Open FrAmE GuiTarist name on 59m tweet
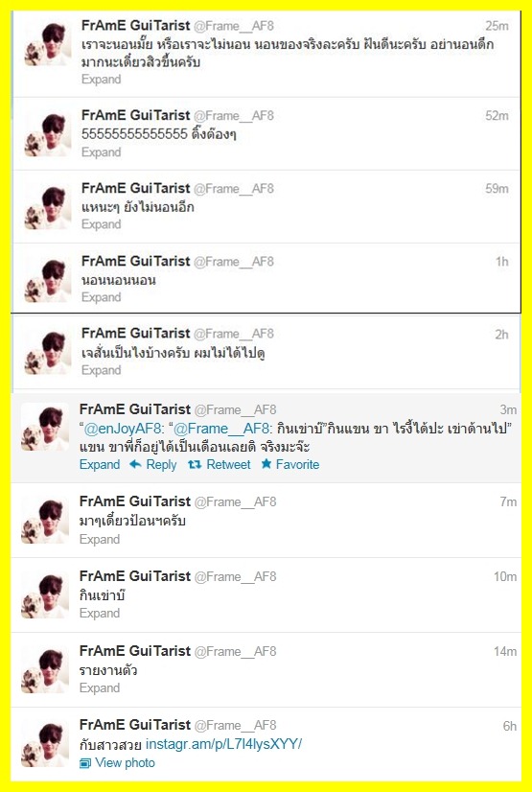This screenshot has width=532, height=792. click(136, 188)
